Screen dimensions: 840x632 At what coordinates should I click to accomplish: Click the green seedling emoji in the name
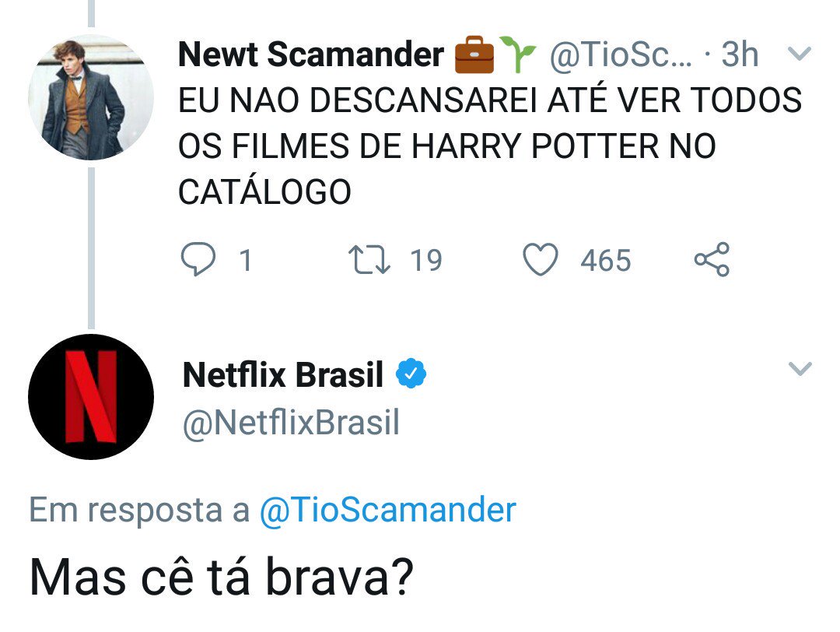(x=517, y=55)
